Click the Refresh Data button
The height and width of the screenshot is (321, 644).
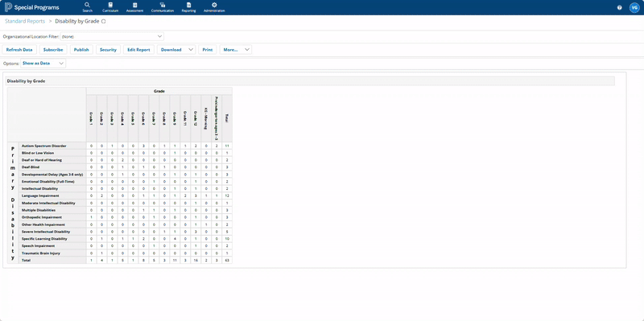19,50
